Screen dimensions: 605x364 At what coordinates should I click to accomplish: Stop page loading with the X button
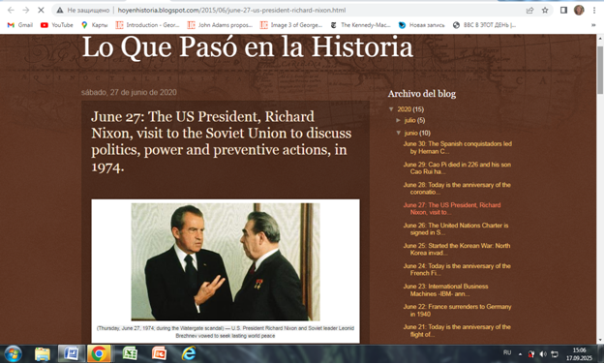coord(41,10)
